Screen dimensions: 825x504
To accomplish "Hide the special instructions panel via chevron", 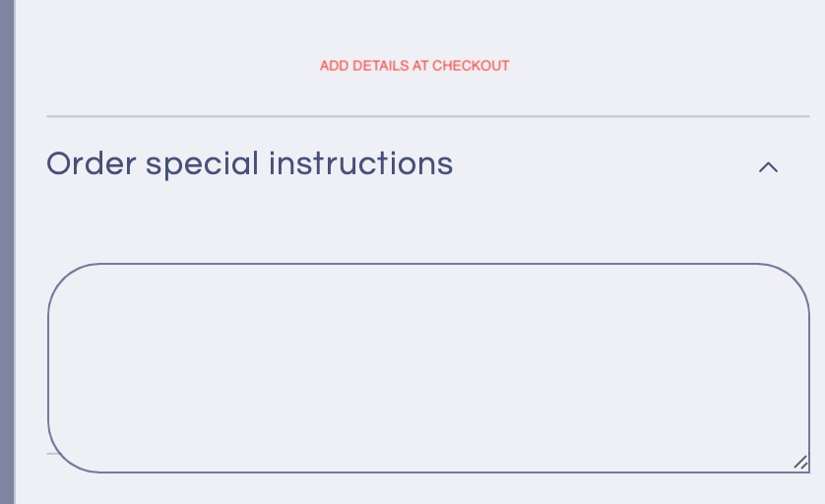I will point(768,167).
